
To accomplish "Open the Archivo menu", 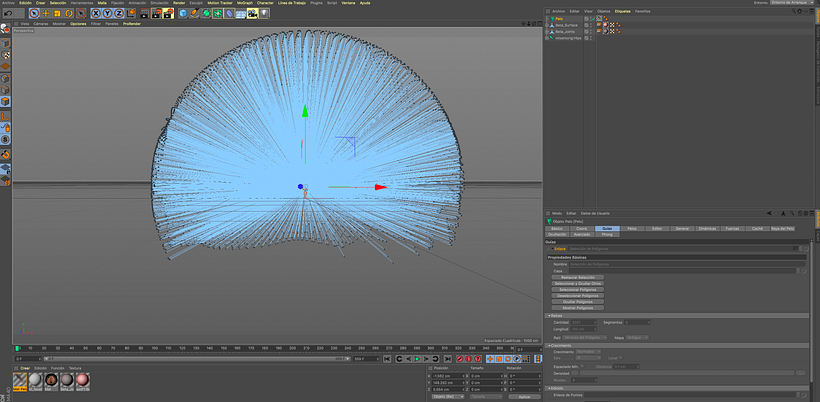I will click(8, 3).
